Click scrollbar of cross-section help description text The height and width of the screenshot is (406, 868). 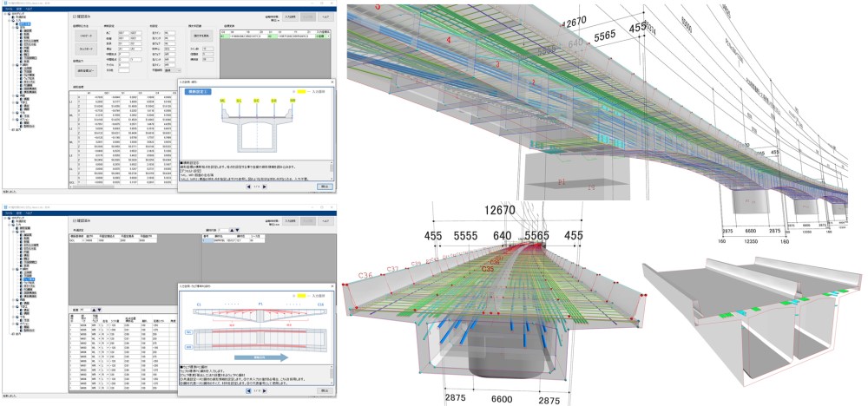point(332,170)
